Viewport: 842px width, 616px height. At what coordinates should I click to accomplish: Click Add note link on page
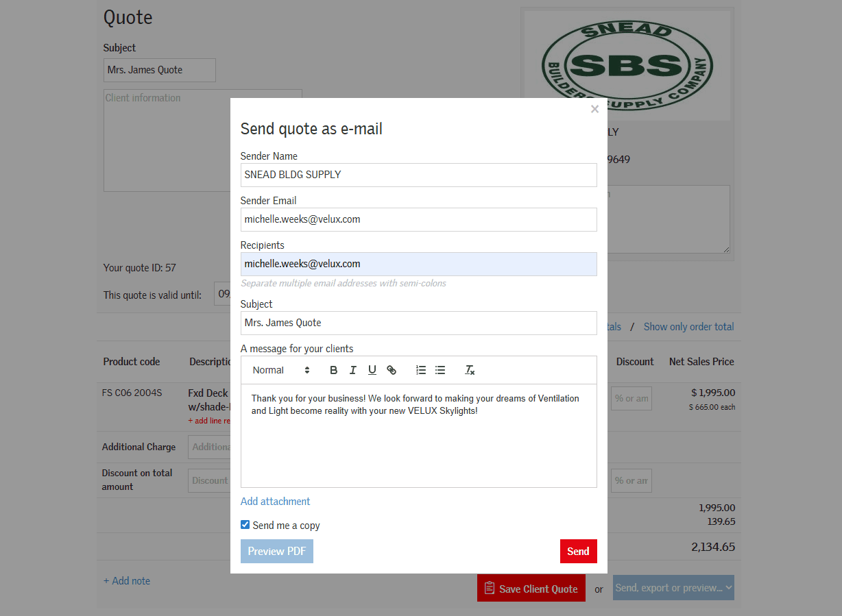pos(127,581)
